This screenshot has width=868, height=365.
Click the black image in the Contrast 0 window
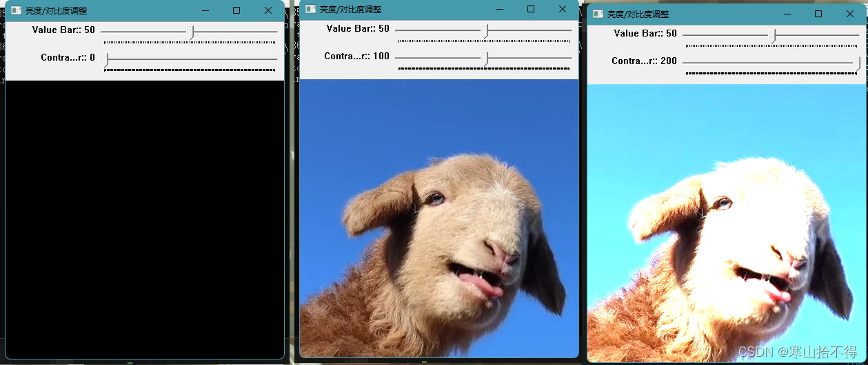(x=144, y=219)
